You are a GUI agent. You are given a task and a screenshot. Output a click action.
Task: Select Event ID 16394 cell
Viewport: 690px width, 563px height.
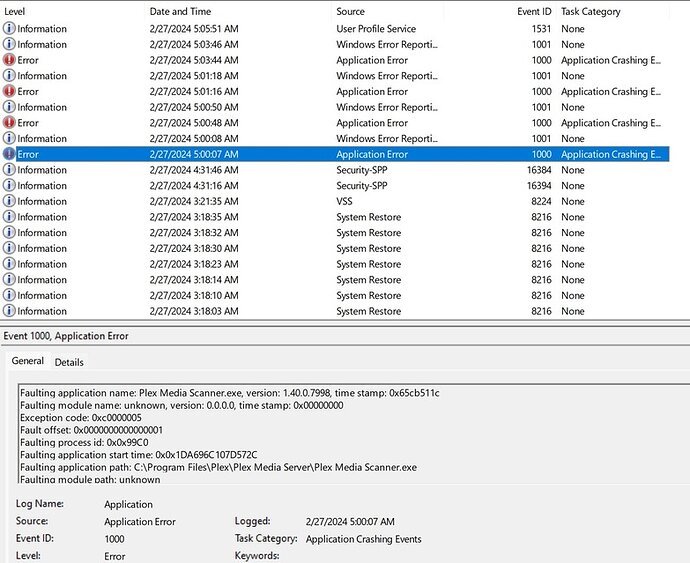(x=539, y=186)
